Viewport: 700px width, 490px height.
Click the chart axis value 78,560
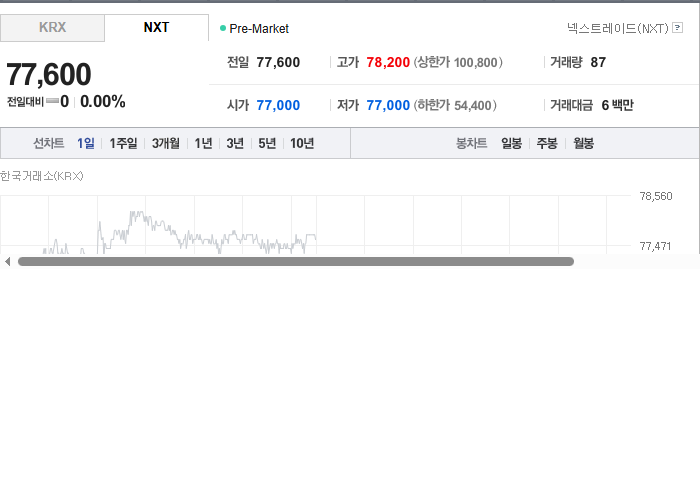point(656,196)
